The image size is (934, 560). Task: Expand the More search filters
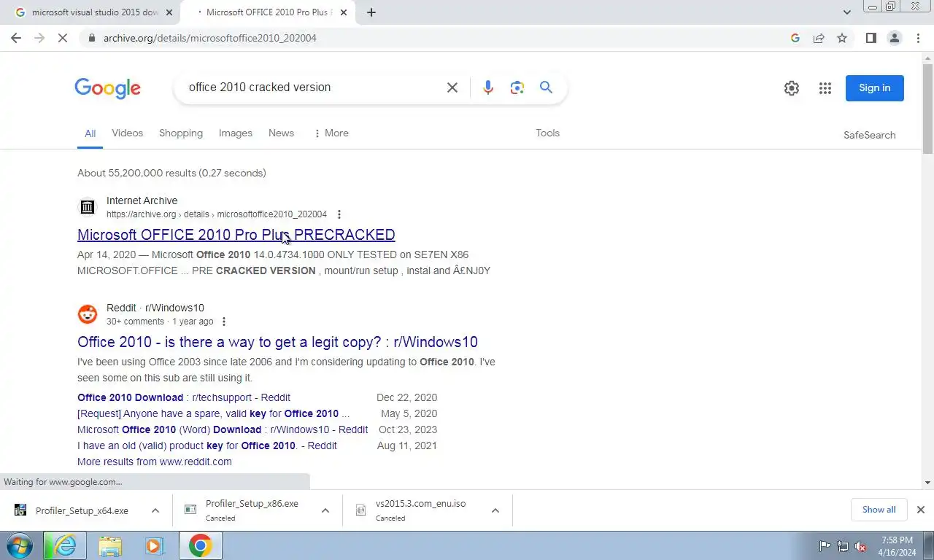coord(331,133)
